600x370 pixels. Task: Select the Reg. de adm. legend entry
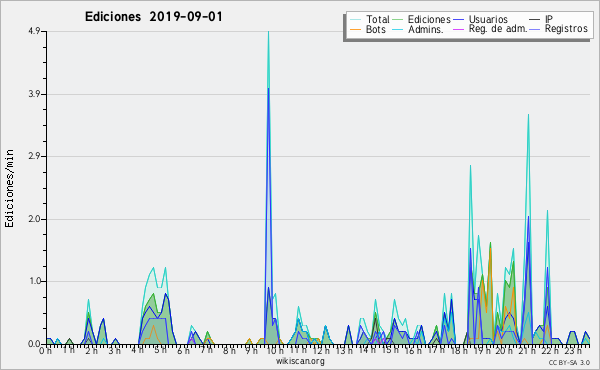[x=498, y=29]
